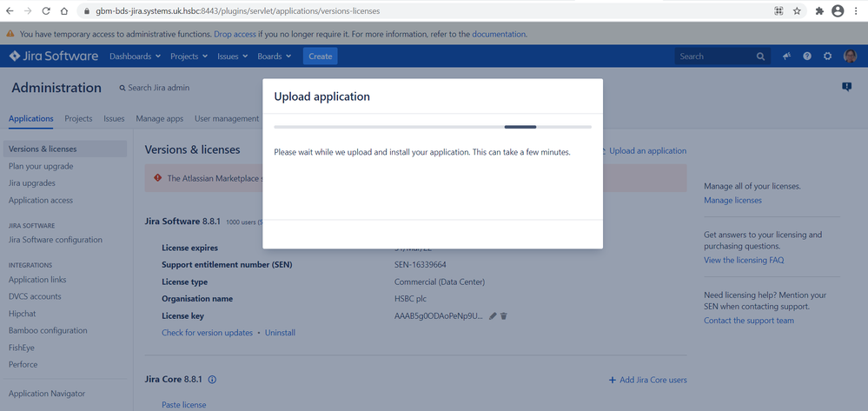Screen dimensions: 868x411
Task: Switch to the Applications admin tab
Action: (x=31, y=118)
